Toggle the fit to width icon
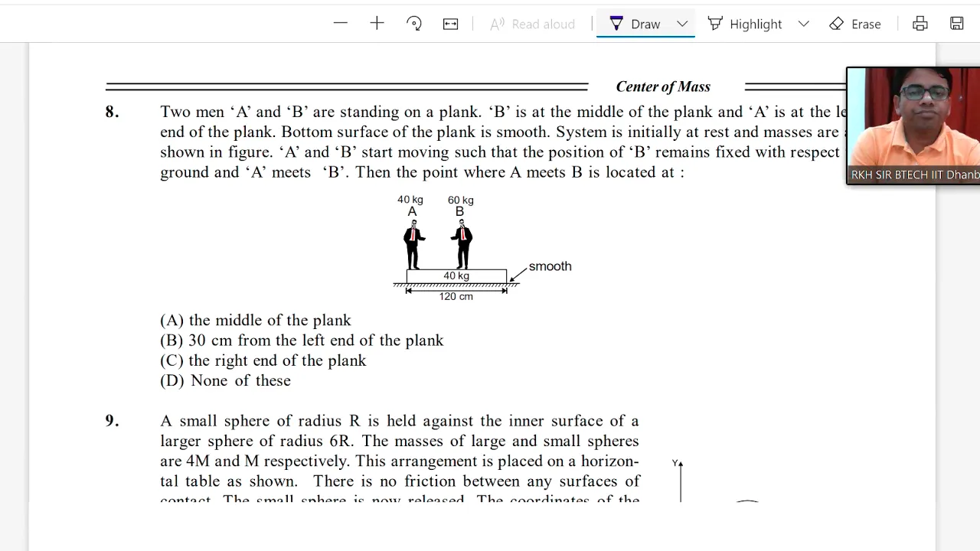 pyautogui.click(x=451, y=24)
